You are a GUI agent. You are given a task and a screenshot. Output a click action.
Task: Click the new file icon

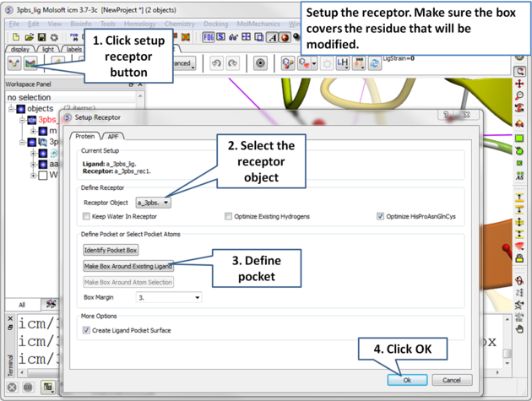16,38
